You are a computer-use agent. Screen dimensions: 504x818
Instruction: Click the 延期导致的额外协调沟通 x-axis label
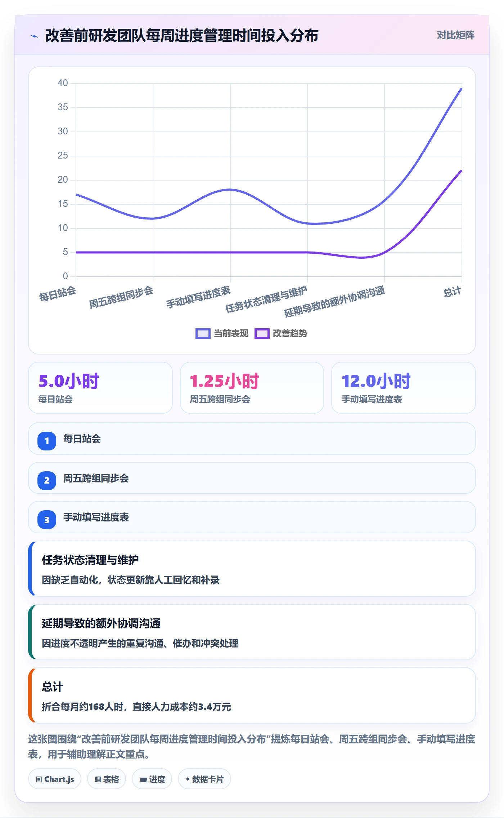click(335, 302)
